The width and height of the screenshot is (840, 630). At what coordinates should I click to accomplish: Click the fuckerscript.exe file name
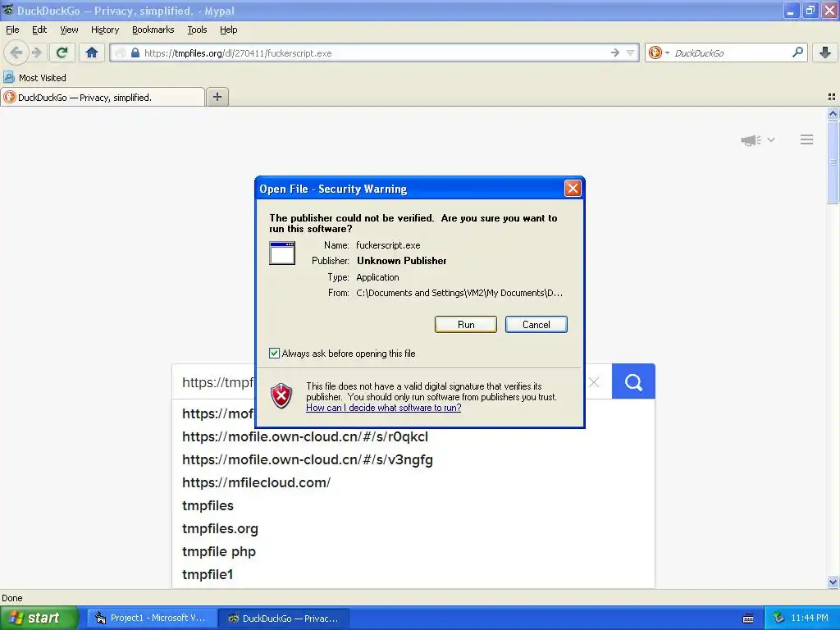(x=388, y=245)
